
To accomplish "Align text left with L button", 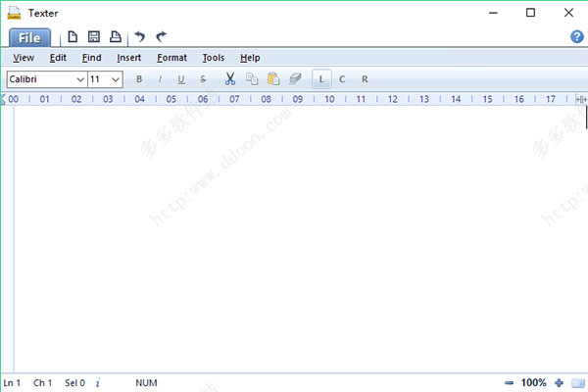I will pos(321,79).
